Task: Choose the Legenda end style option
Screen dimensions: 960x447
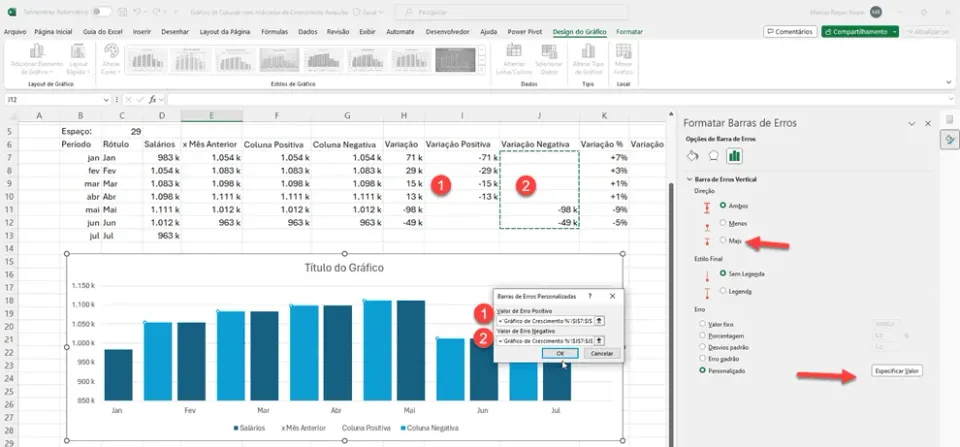Action: pyautogui.click(x=723, y=290)
